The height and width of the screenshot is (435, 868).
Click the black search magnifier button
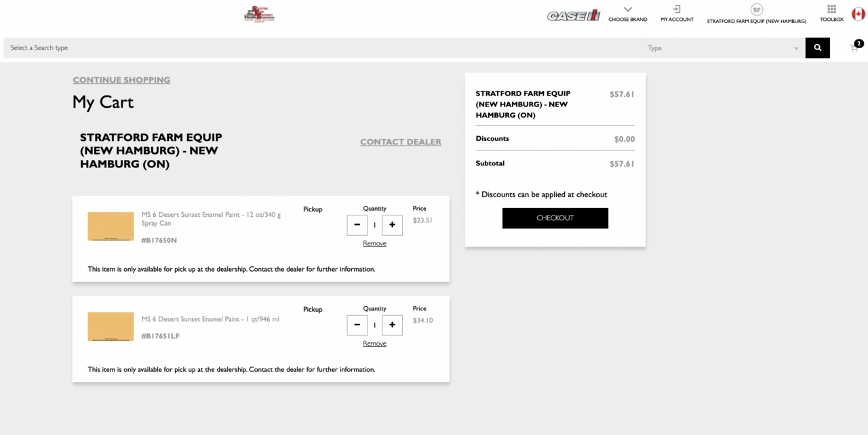[x=817, y=48]
